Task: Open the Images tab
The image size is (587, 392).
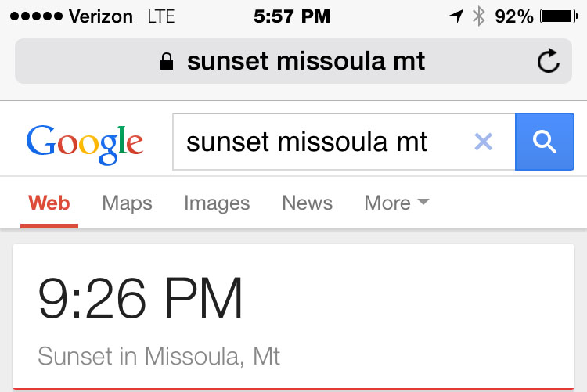Action: (x=217, y=203)
